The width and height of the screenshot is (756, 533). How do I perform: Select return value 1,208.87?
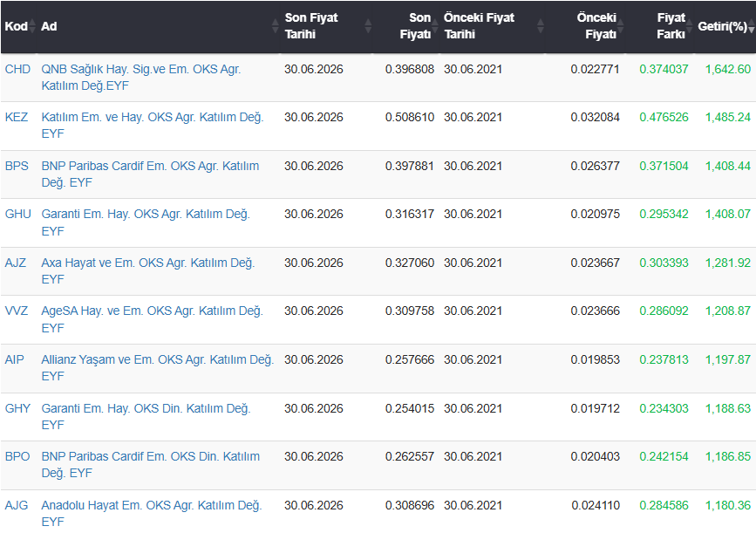click(x=728, y=311)
